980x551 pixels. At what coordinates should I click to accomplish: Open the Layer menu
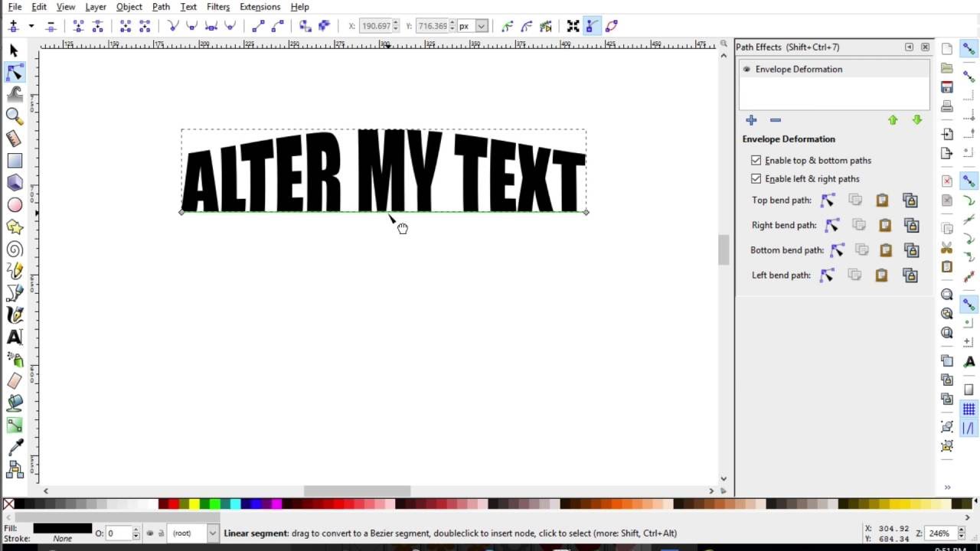click(x=96, y=7)
